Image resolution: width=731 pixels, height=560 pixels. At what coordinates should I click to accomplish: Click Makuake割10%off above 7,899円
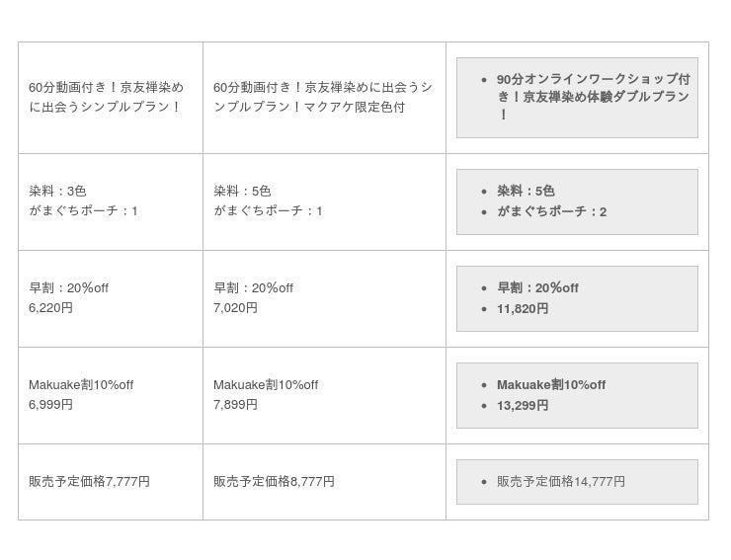(x=266, y=384)
